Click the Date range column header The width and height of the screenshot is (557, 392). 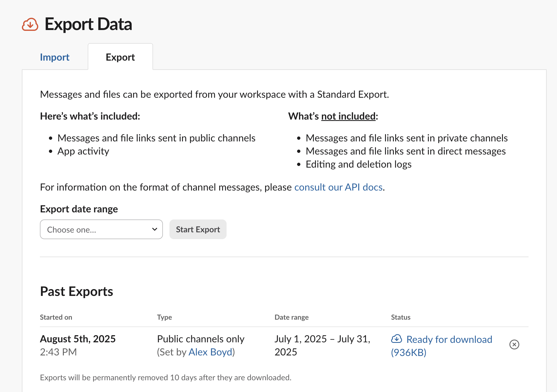(x=291, y=317)
